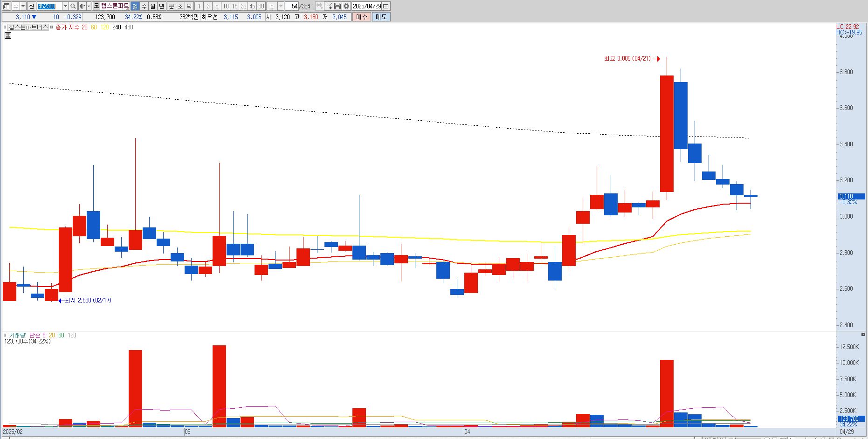The image size is (868, 439).
Task: Toggle the square marker beside 종가 지수 legend
Action: [x=52, y=27]
